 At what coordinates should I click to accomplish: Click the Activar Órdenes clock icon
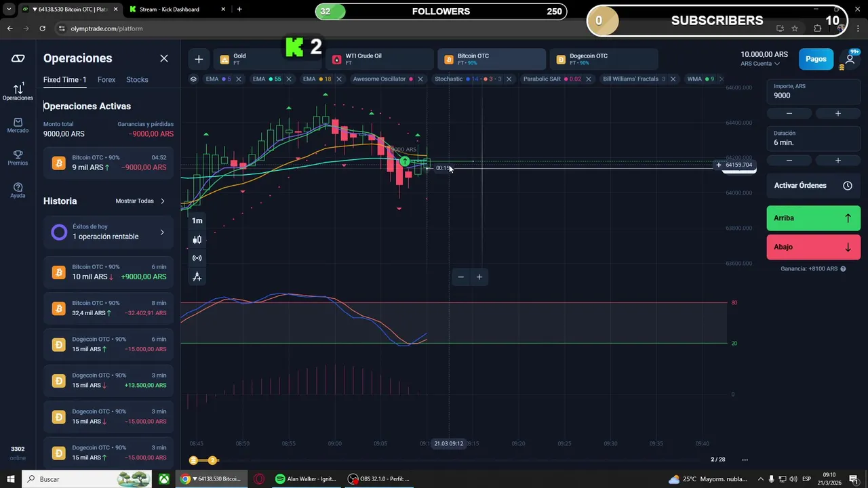pos(848,185)
